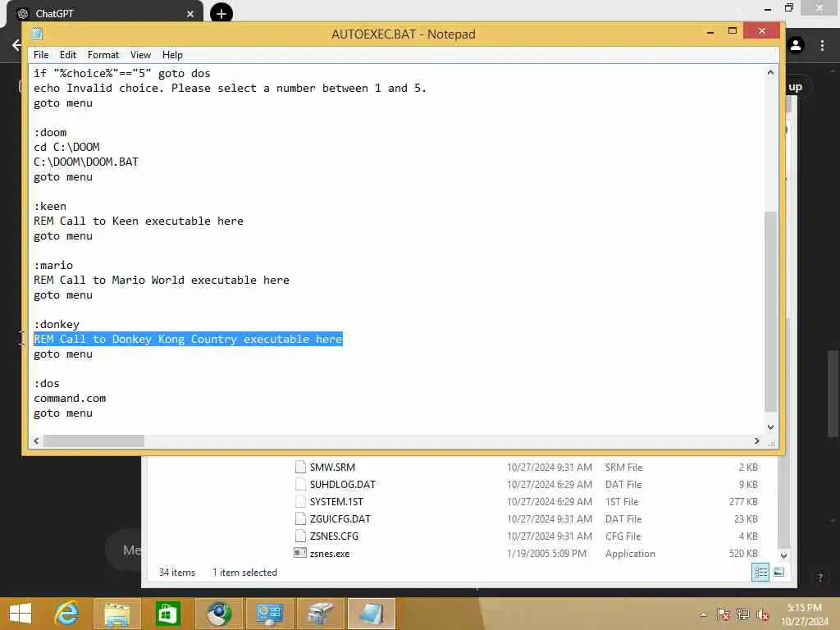Image resolution: width=840 pixels, height=630 pixels.
Task: Open a new browser tab with plus button
Action: point(221,13)
